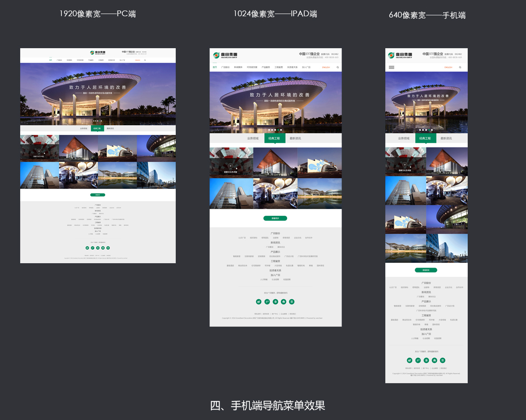Click the Grandland logo in the mobile header

[400, 55]
